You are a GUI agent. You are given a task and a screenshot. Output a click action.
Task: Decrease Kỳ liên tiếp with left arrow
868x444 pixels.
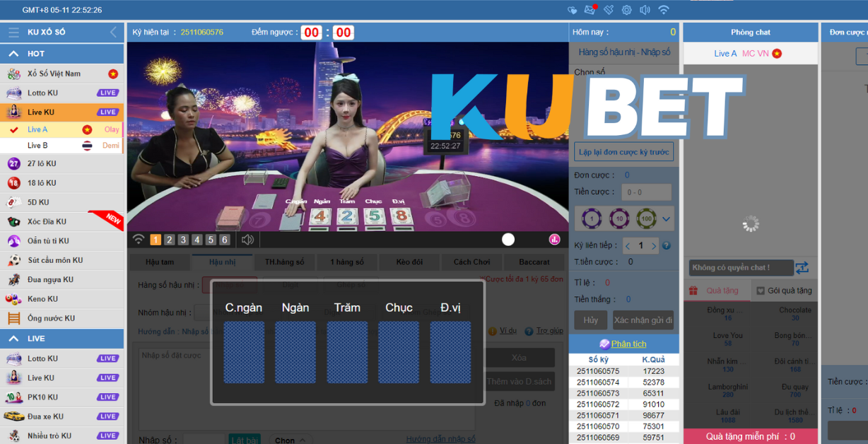[628, 246]
